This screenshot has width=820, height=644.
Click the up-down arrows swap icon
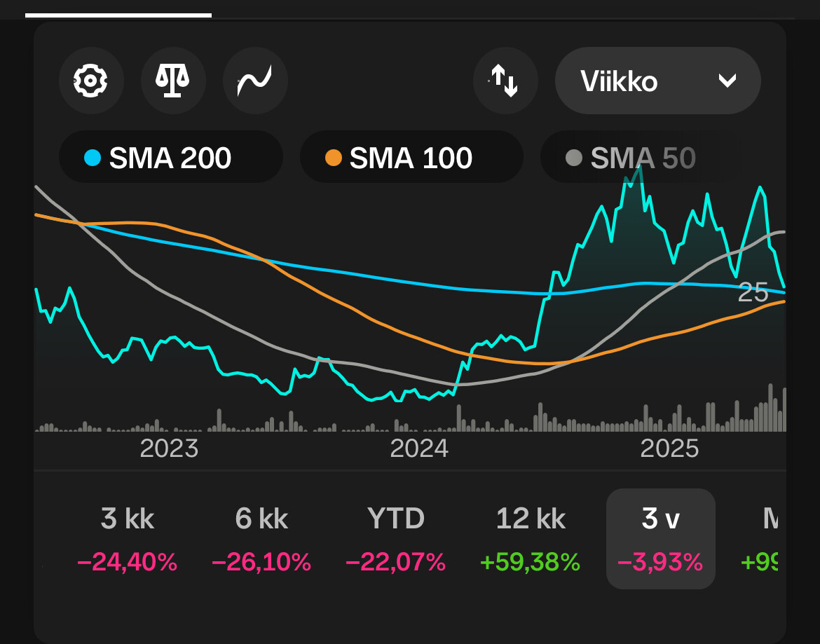point(505,81)
